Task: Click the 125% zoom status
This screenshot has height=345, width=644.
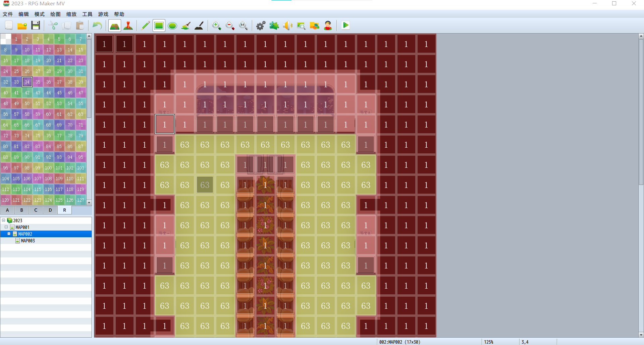Action: (489, 342)
